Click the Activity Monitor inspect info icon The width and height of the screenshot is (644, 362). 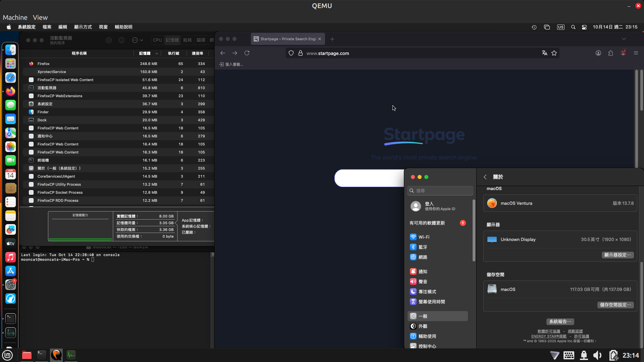tap(121, 40)
